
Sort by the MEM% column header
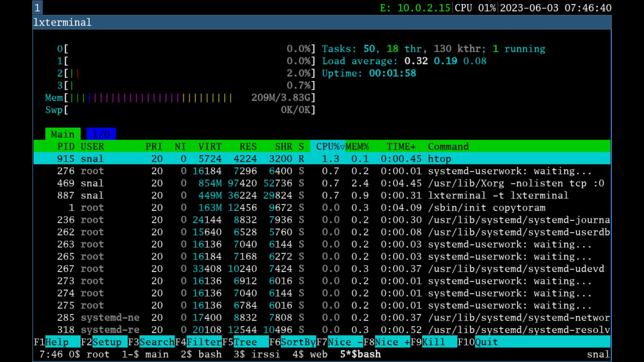357,146
